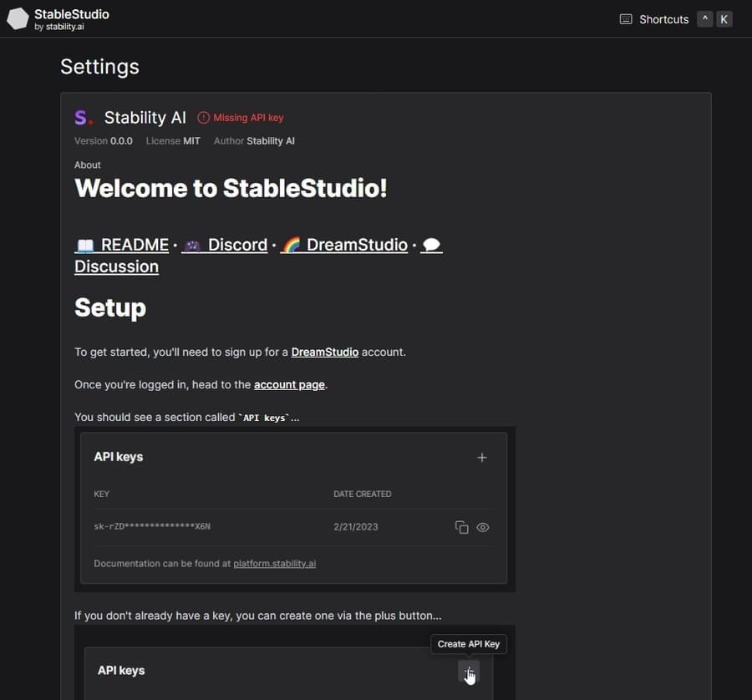Follow the DreamStudio account link in Setup text

(x=325, y=352)
